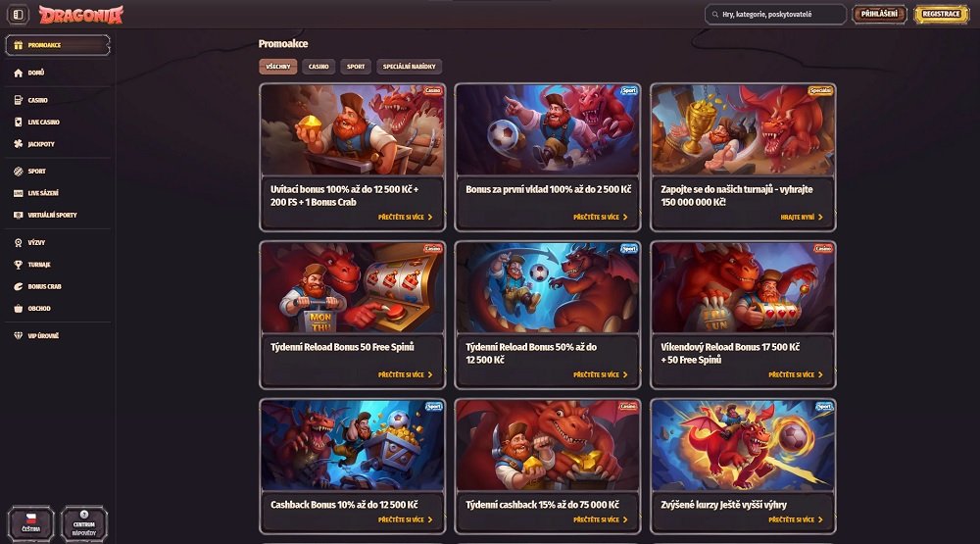This screenshot has height=544, width=980.
Task: Open the Čeština language selector
Action: 30,523
